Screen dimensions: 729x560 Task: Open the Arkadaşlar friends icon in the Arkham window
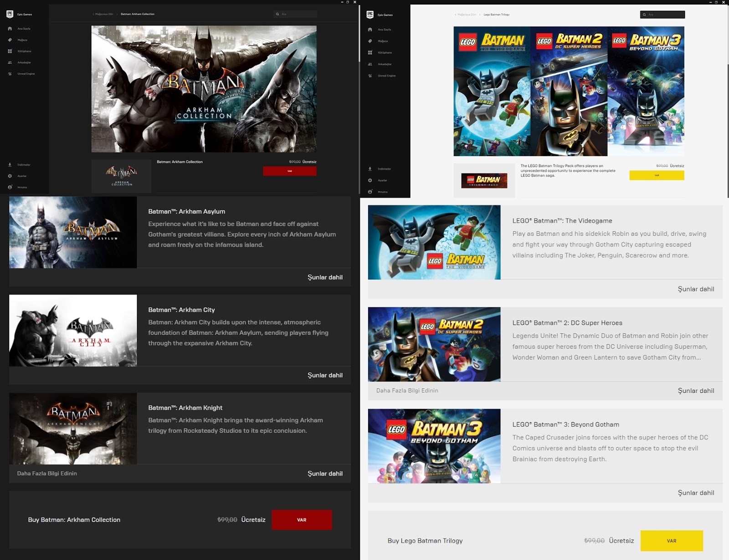[10, 62]
